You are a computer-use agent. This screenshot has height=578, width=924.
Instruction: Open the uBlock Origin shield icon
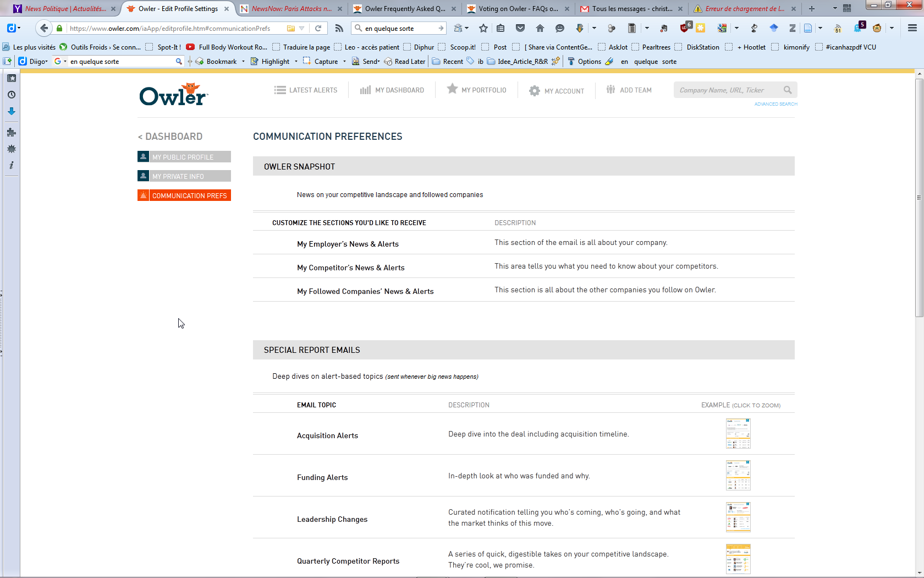[x=685, y=28]
